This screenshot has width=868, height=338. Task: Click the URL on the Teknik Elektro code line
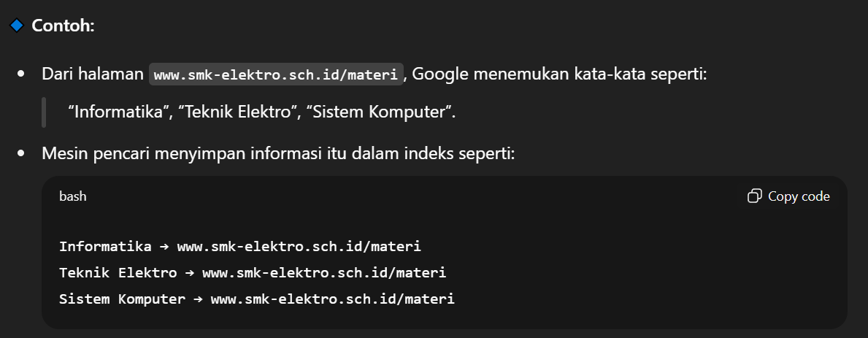coord(323,273)
